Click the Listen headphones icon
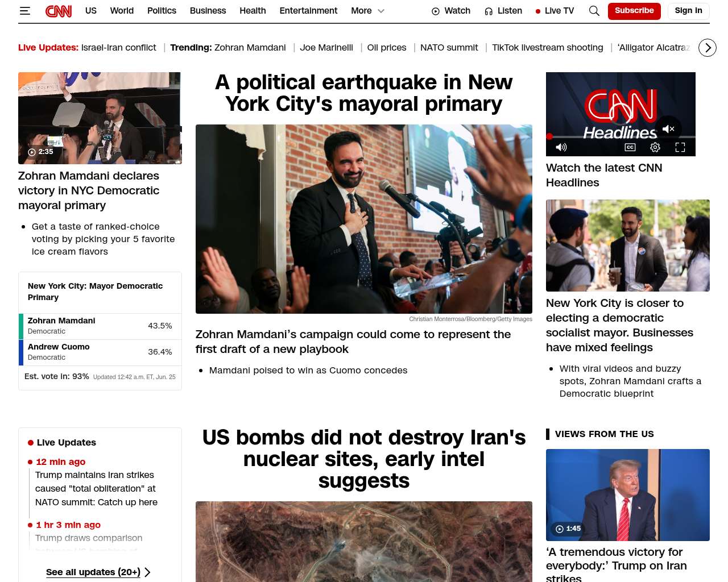This screenshot has width=728, height=582. (489, 11)
